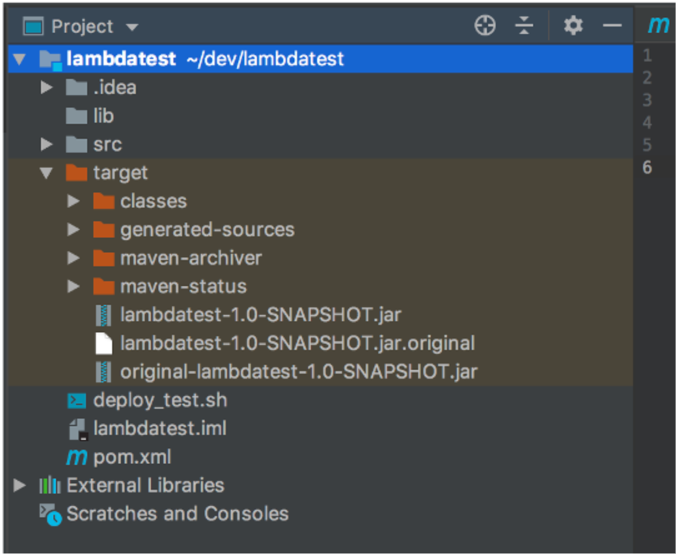Click the External Libraries bar-chart icon
The height and width of the screenshot is (557, 676).
coord(49,486)
